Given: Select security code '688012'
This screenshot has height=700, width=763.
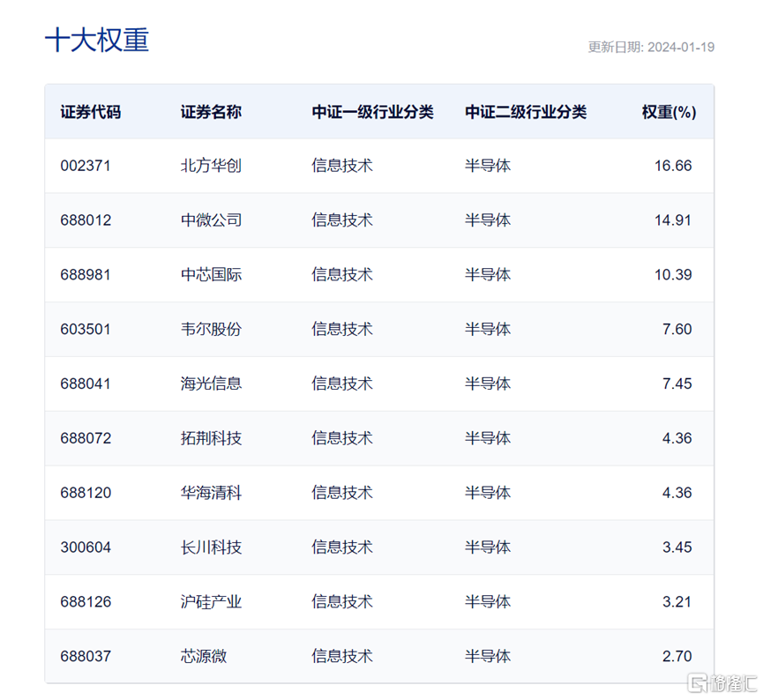Looking at the screenshot, I should click(x=86, y=220).
